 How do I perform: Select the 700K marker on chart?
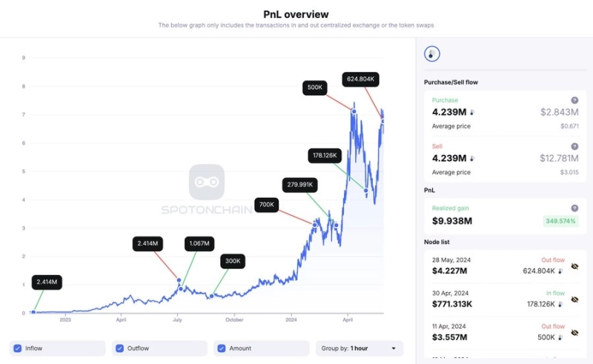point(267,205)
